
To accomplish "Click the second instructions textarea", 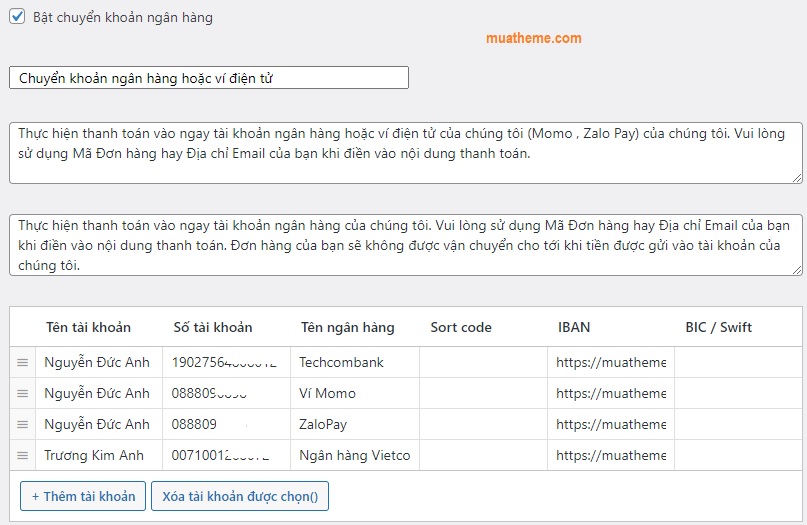I will point(405,245).
